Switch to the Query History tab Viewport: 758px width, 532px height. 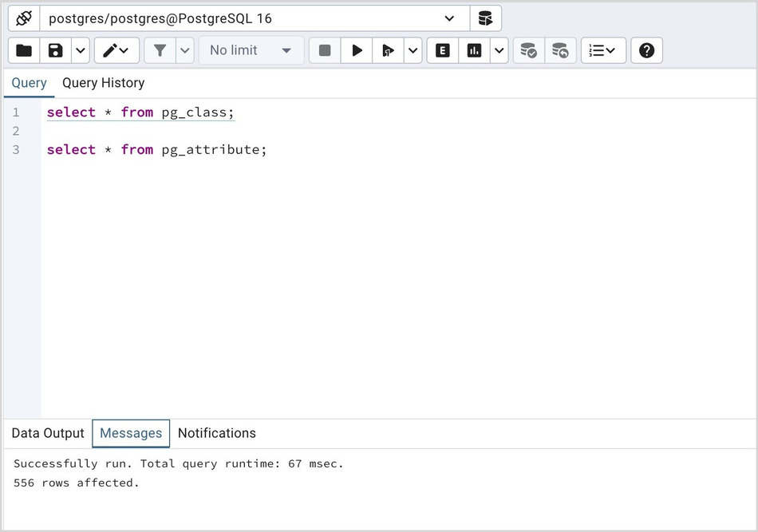click(103, 83)
